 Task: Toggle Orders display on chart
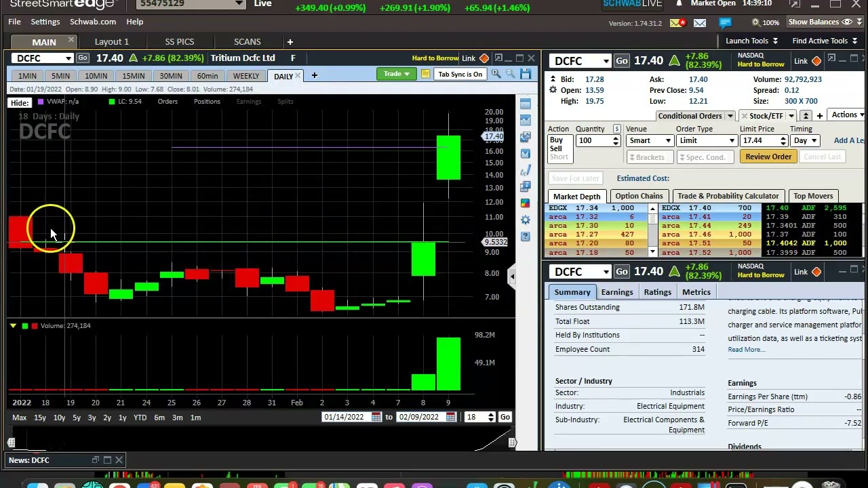coord(167,102)
